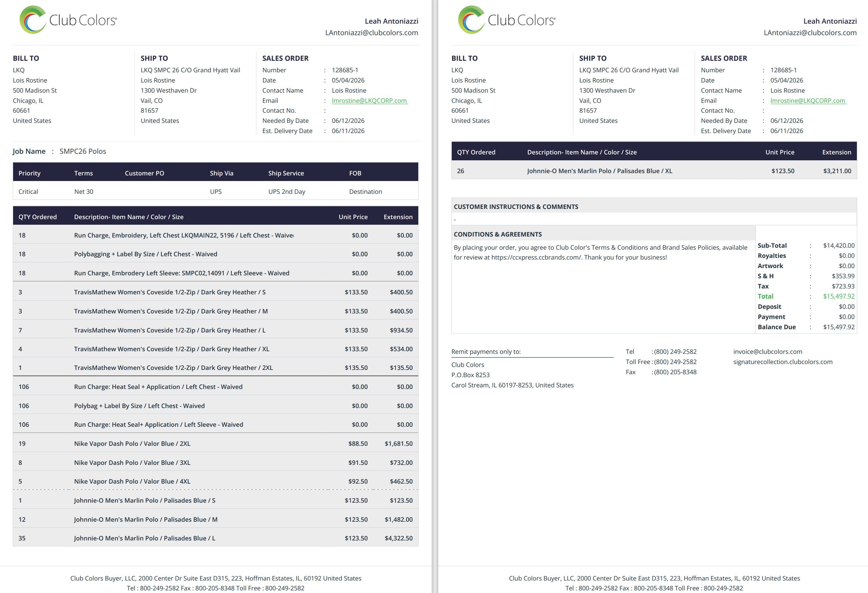Click the signaturecollection.clubcolors.com web address
Image resolution: width=868 pixels, height=593 pixels.
click(x=783, y=362)
